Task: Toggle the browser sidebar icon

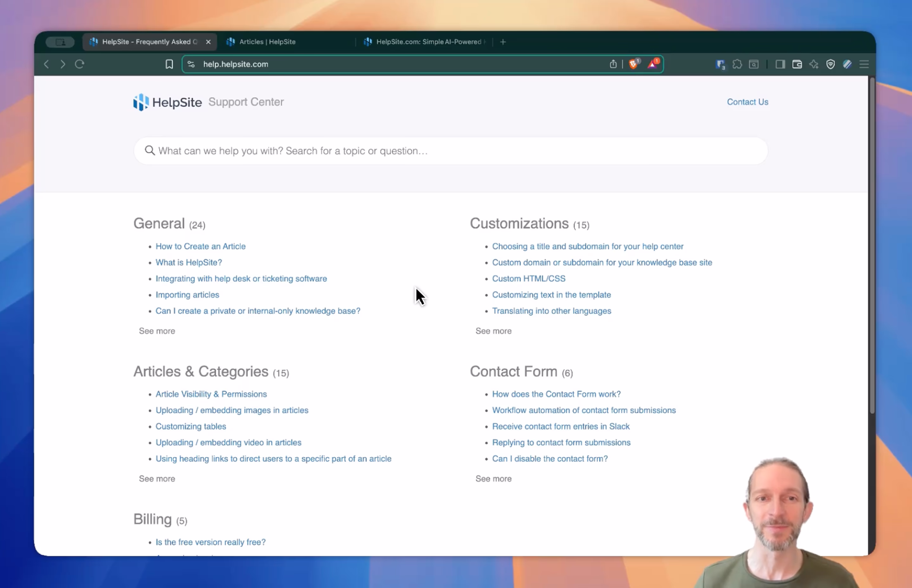Action: [780, 64]
